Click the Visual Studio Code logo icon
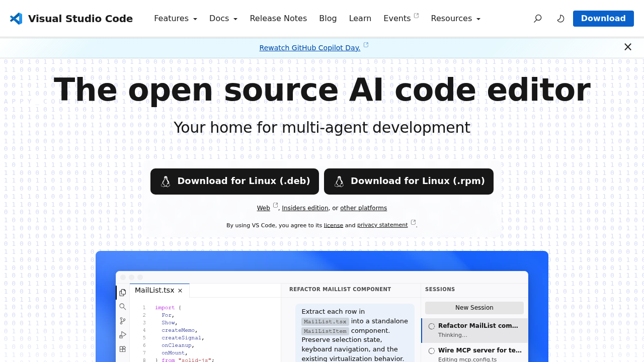The height and width of the screenshot is (362, 644). (16, 19)
